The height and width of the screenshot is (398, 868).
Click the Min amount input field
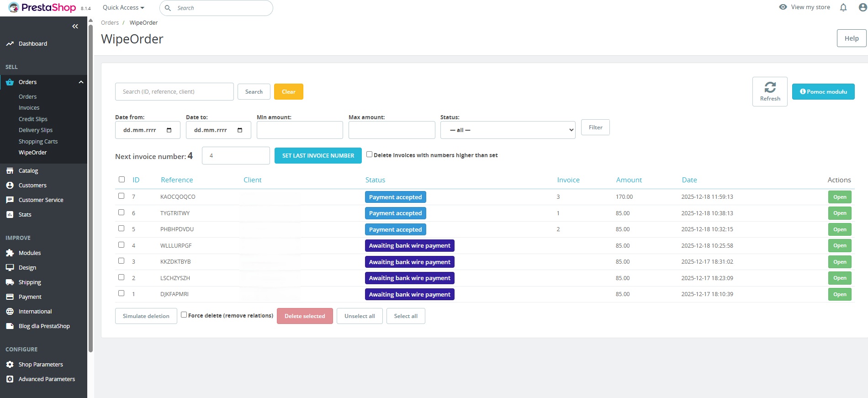pyautogui.click(x=300, y=130)
